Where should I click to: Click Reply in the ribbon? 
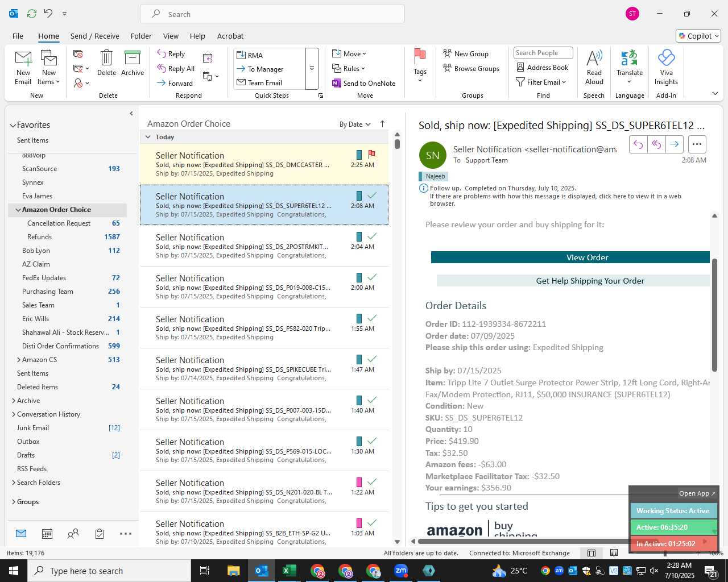pyautogui.click(x=171, y=53)
